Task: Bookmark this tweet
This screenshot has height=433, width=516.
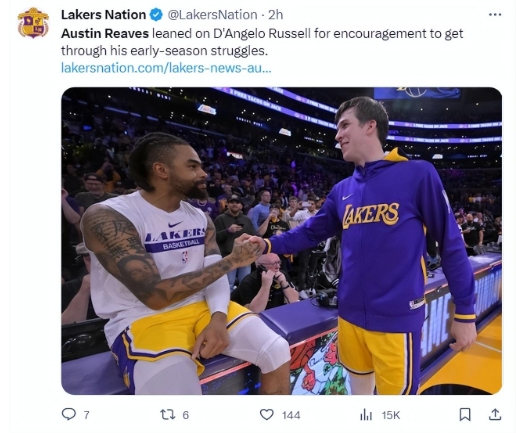Action: [x=465, y=415]
